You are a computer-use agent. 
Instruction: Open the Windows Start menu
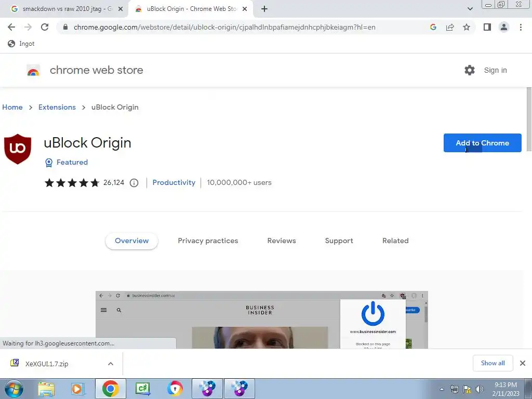[14, 389]
